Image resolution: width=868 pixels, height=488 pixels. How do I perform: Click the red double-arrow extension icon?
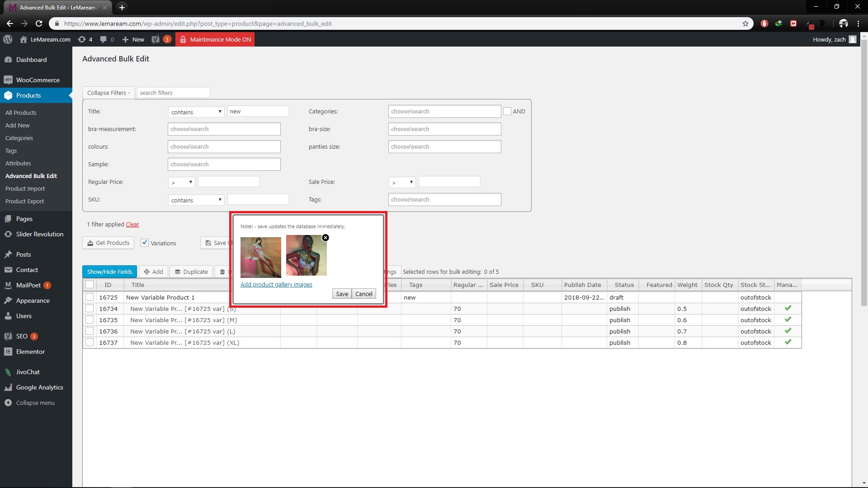pyautogui.click(x=793, y=23)
